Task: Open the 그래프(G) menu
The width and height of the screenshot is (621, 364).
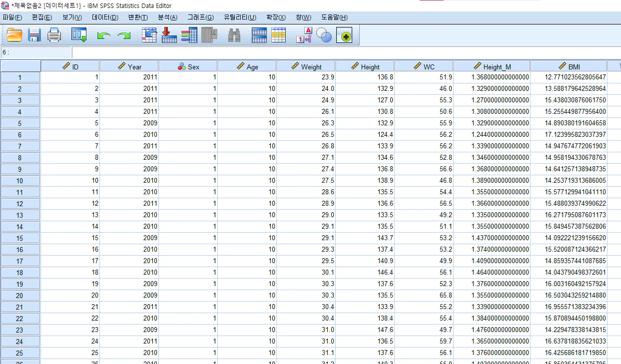Action: (200, 17)
